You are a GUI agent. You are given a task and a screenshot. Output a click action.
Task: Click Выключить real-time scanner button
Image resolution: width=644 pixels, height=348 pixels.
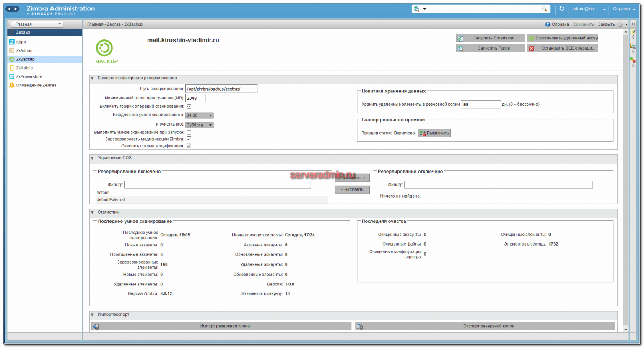[434, 133]
